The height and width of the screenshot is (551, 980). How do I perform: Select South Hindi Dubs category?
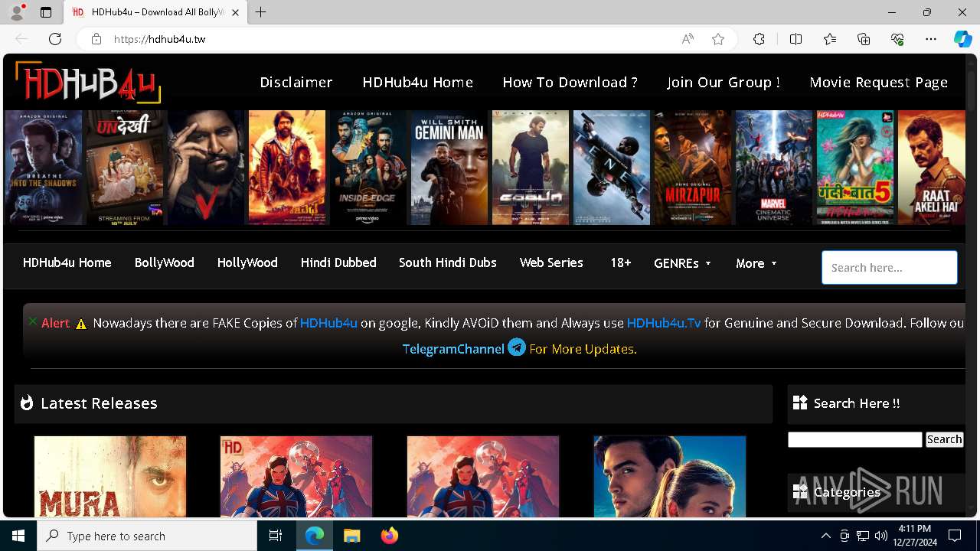point(448,262)
